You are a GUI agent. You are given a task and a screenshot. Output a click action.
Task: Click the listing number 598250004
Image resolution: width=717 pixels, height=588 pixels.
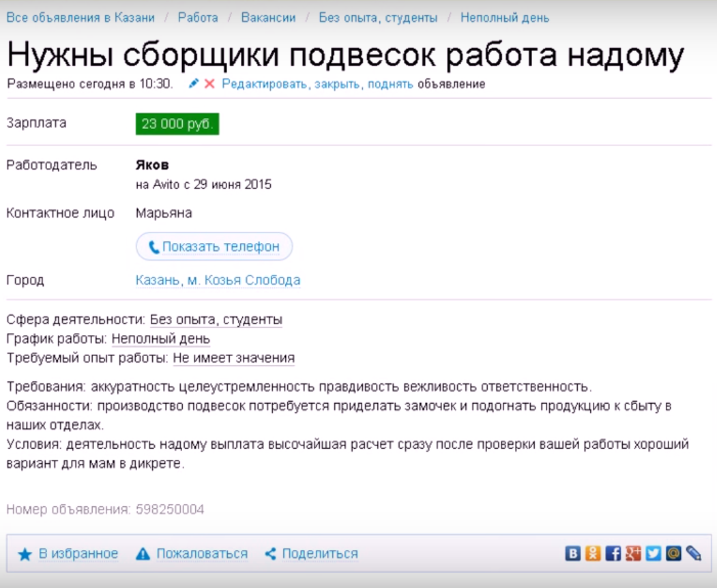point(170,510)
